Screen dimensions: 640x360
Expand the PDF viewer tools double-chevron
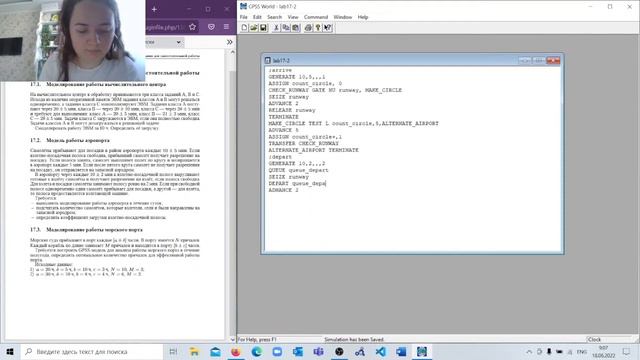click(230, 42)
